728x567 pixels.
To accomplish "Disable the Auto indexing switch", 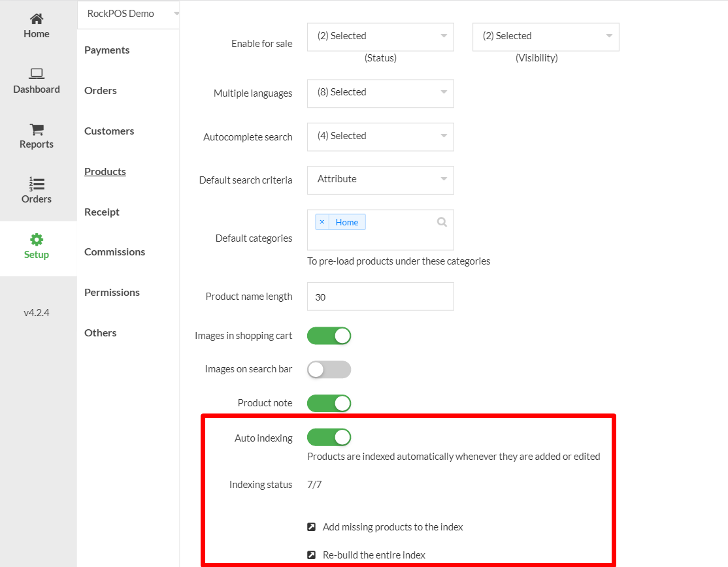I will [x=329, y=437].
